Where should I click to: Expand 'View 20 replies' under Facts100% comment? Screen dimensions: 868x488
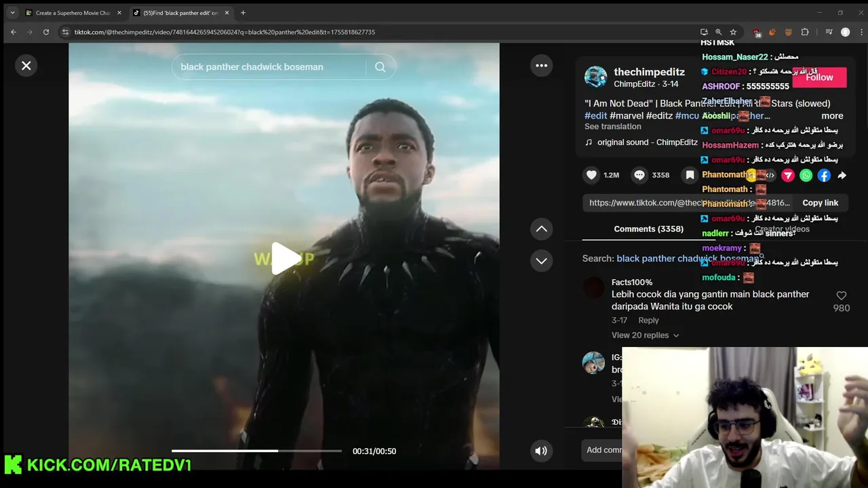pos(645,335)
